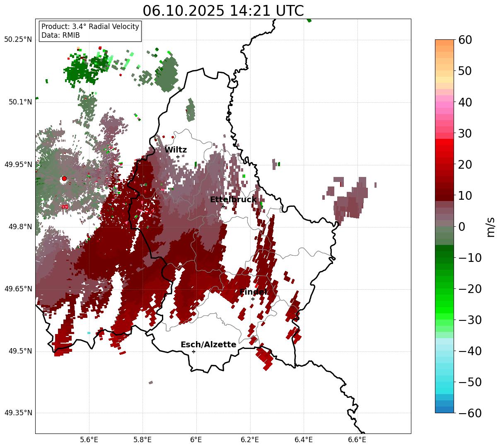Viewport: 500px width, 448px height.
Task: Click the −20 tick label on colorbar
Action: [470, 289]
